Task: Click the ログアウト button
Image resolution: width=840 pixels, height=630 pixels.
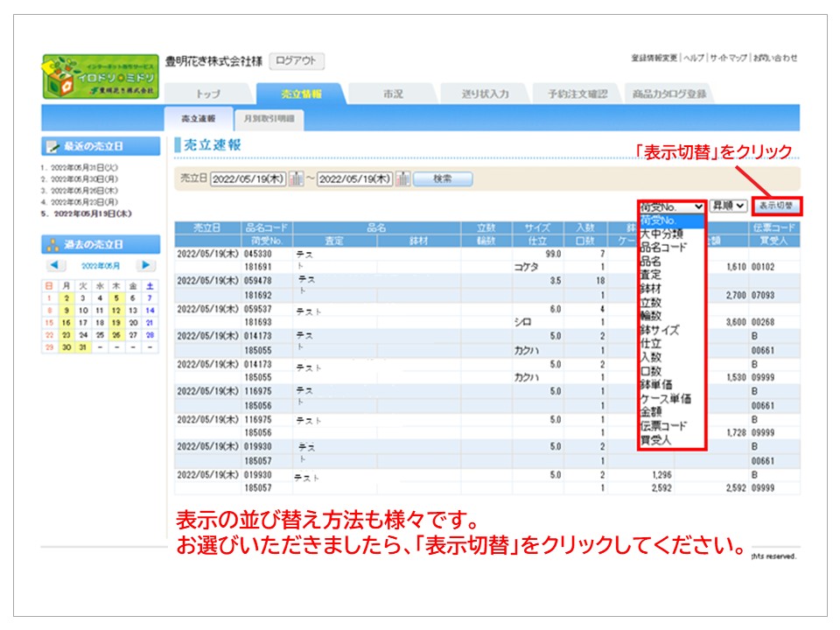Action: tap(297, 61)
